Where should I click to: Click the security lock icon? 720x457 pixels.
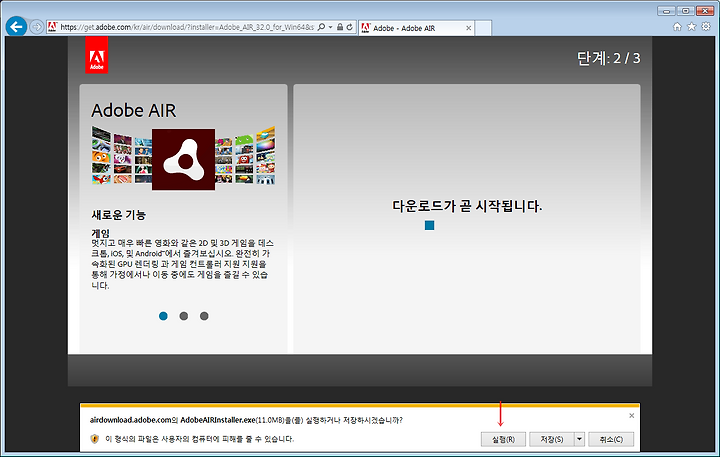click(x=340, y=27)
